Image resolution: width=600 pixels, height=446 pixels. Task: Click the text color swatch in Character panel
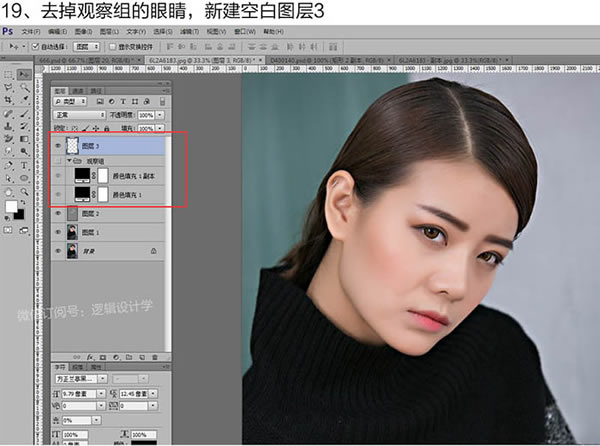(144, 443)
